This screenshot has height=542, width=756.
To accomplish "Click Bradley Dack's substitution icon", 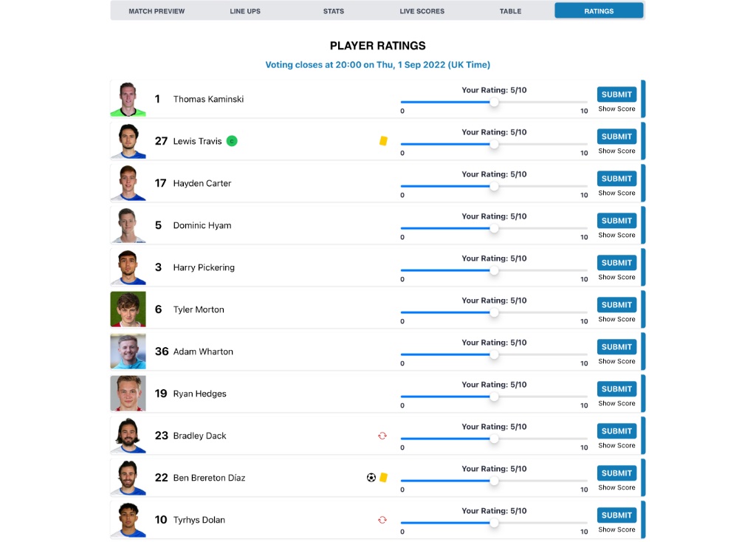I will [382, 436].
